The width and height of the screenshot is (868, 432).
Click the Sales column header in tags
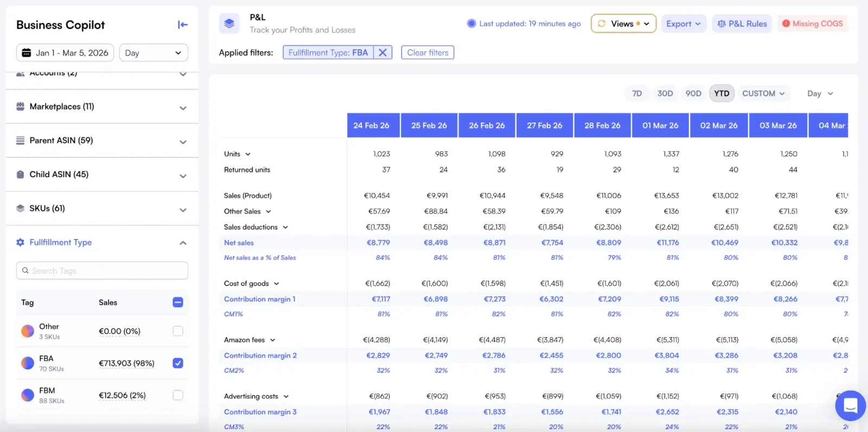click(x=108, y=302)
